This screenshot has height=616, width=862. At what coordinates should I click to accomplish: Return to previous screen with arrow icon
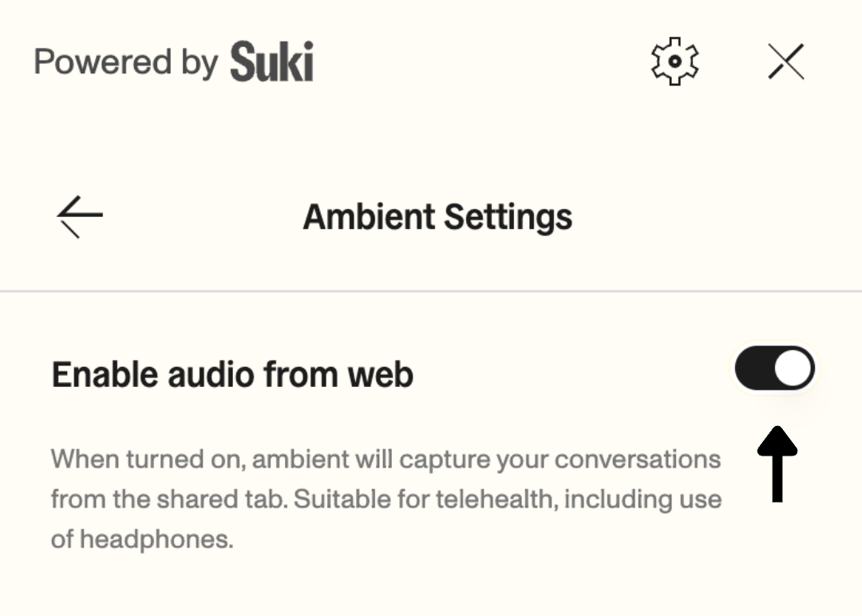[x=80, y=215]
